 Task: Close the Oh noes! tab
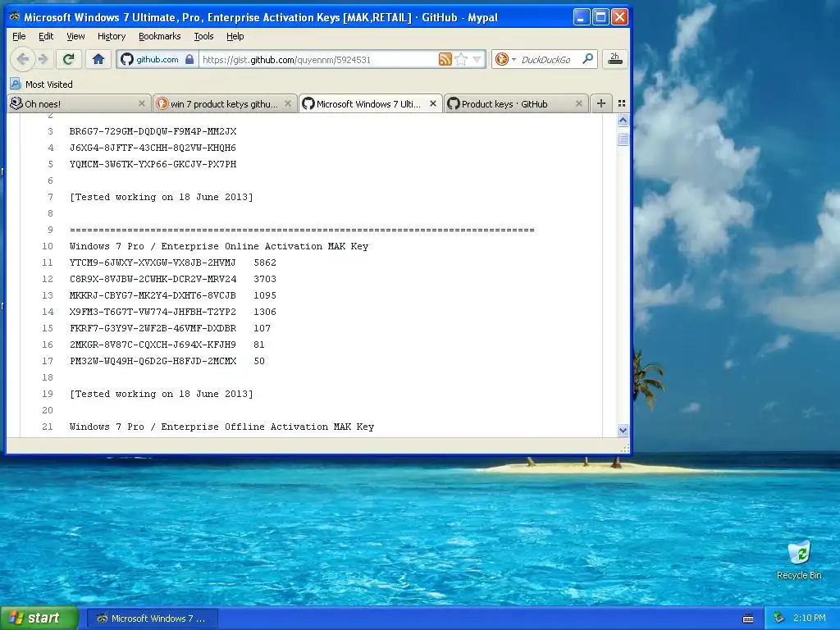pos(141,104)
